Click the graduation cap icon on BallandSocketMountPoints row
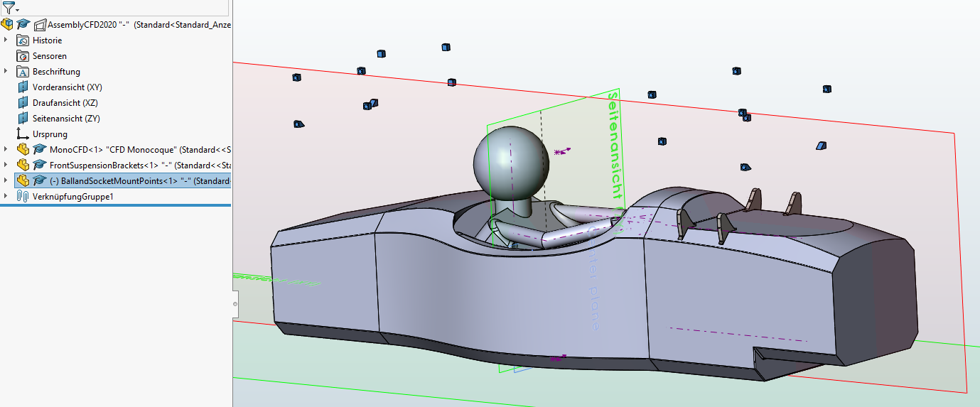The height and width of the screenshot is (407, 980). 40,180
